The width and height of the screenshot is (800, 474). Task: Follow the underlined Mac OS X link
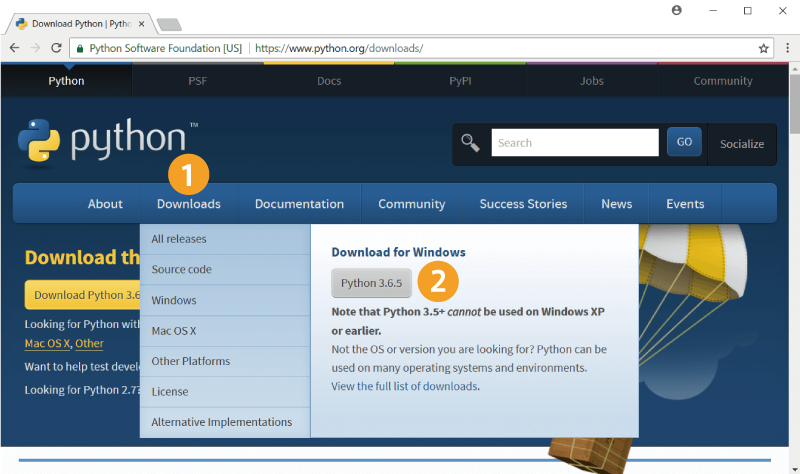[x=47, y=343]
